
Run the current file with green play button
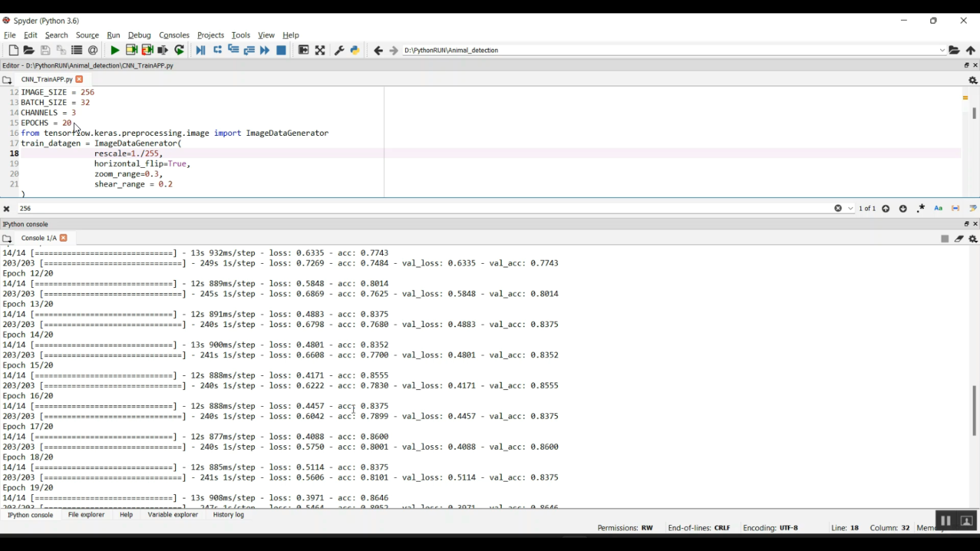pos(115,50)
